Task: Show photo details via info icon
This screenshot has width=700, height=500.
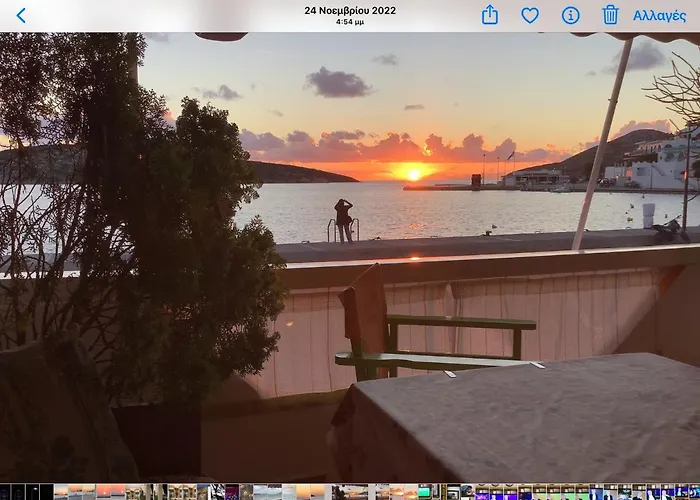Action: click(x=570, y=15)
